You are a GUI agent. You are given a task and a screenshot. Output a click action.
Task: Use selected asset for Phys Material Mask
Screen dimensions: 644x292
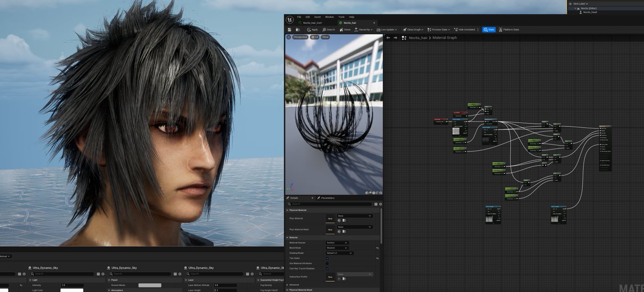(339, 231)
